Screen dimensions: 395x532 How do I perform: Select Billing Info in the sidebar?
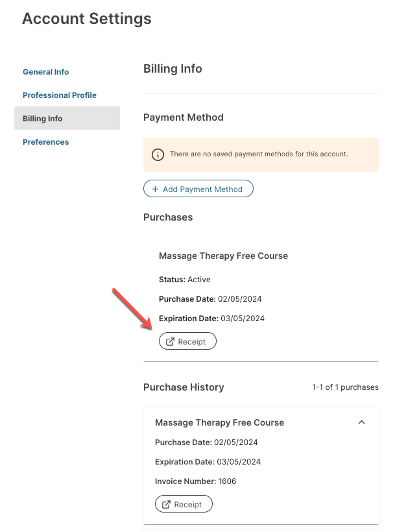[x=43, y=119]
